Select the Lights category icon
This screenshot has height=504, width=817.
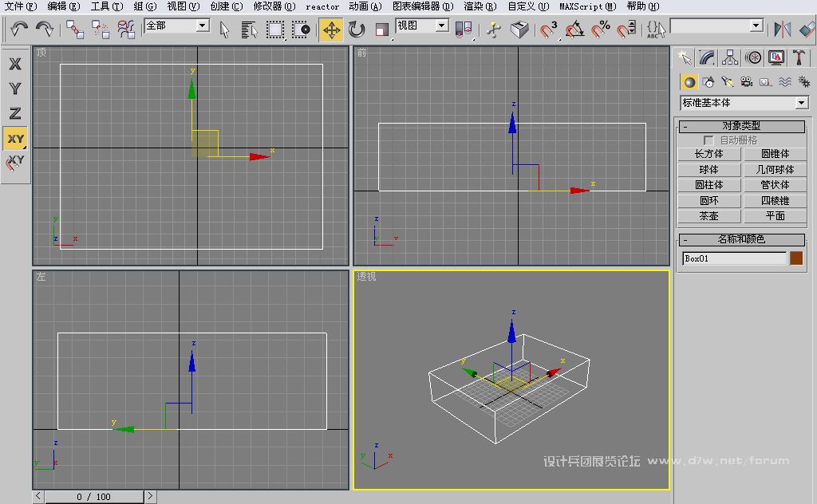[x=728, y=82]
